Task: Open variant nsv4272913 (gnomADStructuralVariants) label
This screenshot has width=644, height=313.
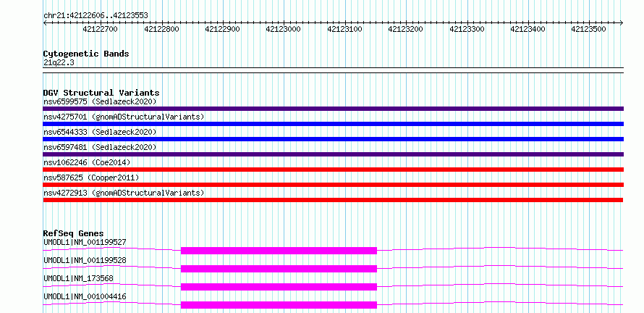Action: point(124,193)
